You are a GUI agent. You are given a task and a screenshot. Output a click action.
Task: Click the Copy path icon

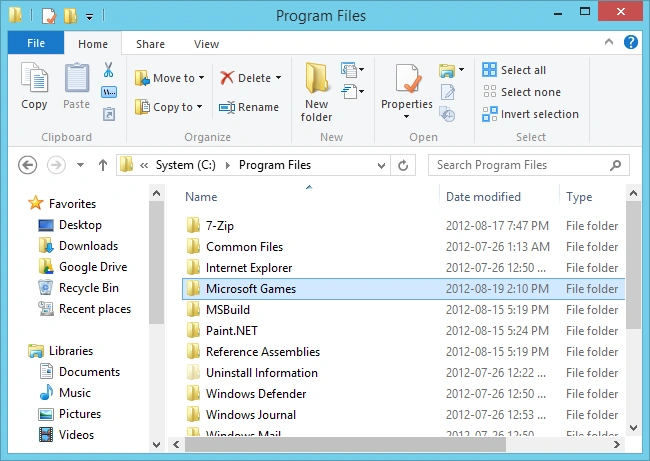click(109, 92)
